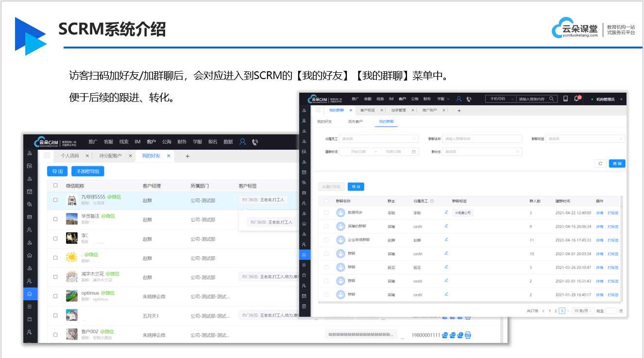The image size is (644, 358).
Task: Open the 继承管理 tab
Action: point(398,110)
